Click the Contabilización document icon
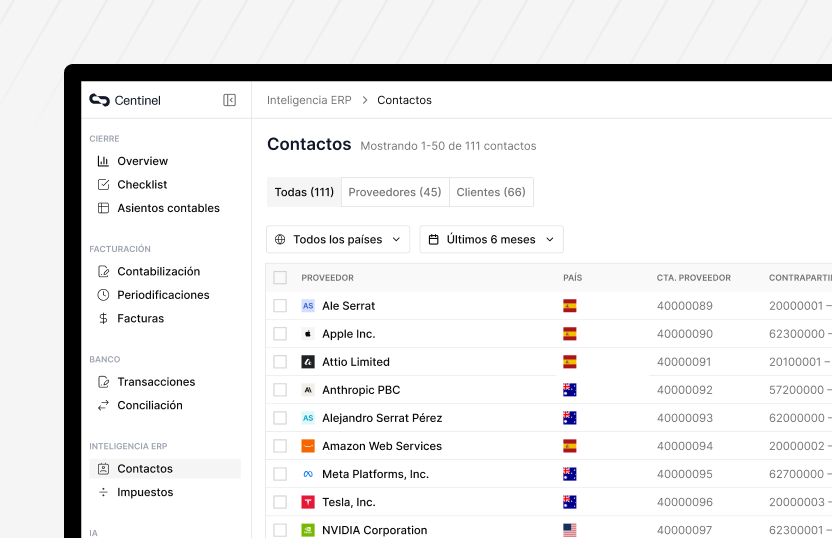The height and width of the screenshot is (538, 832). click(103, 271)
